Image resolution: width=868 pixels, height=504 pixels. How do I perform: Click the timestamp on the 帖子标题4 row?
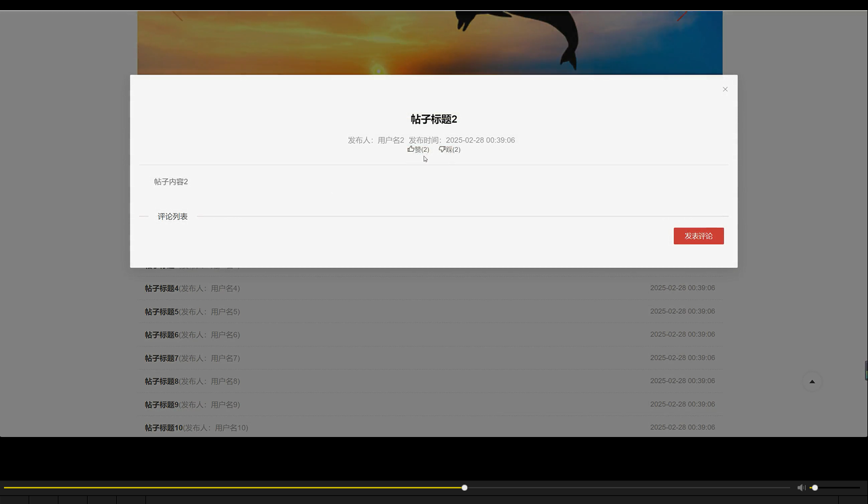(x=682, y=288)
